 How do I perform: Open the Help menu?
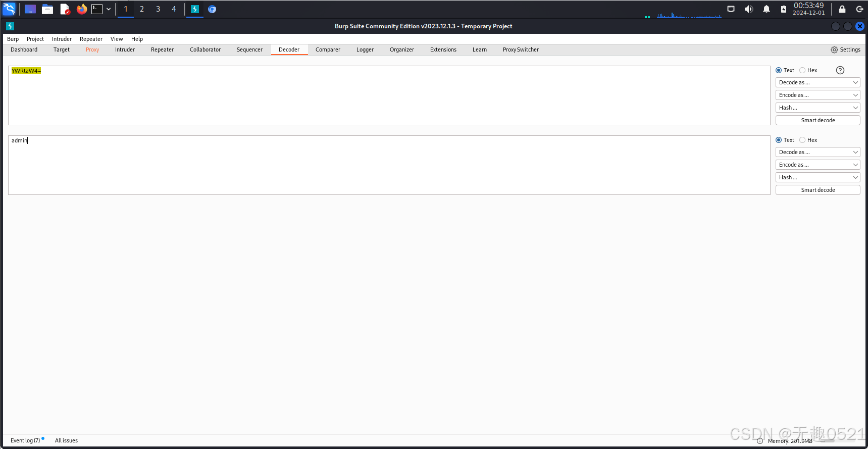pyautogui.click(x=137, y=39)
